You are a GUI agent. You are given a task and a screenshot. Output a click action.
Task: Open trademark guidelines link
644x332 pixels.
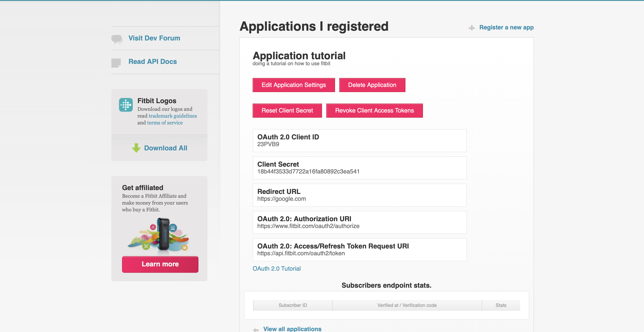(172, 116)
